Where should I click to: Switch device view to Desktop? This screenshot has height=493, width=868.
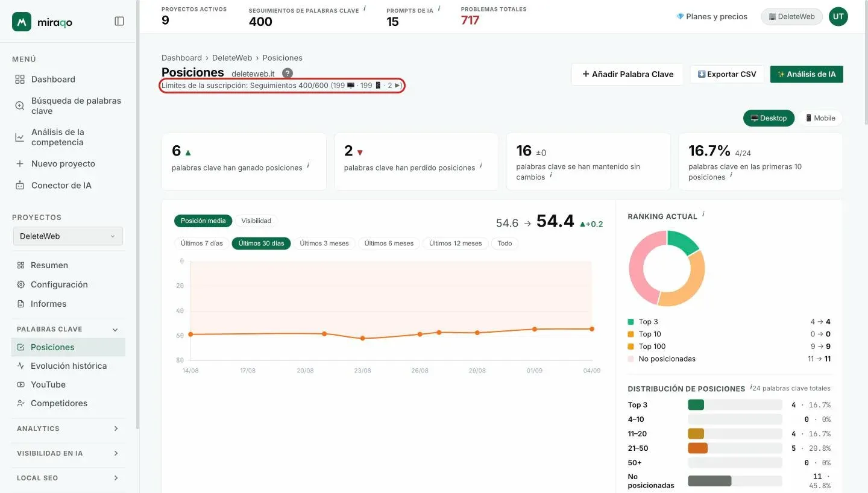(x=769, y=118)
